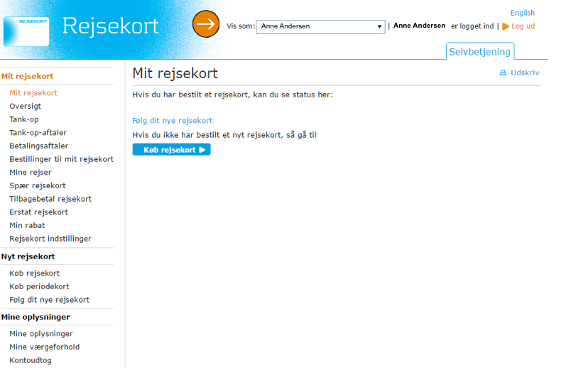Open Oversigt in the sidebar
The width and height of the screenshot is (588, 368).
pyautogui.click(x=25, y=106)
